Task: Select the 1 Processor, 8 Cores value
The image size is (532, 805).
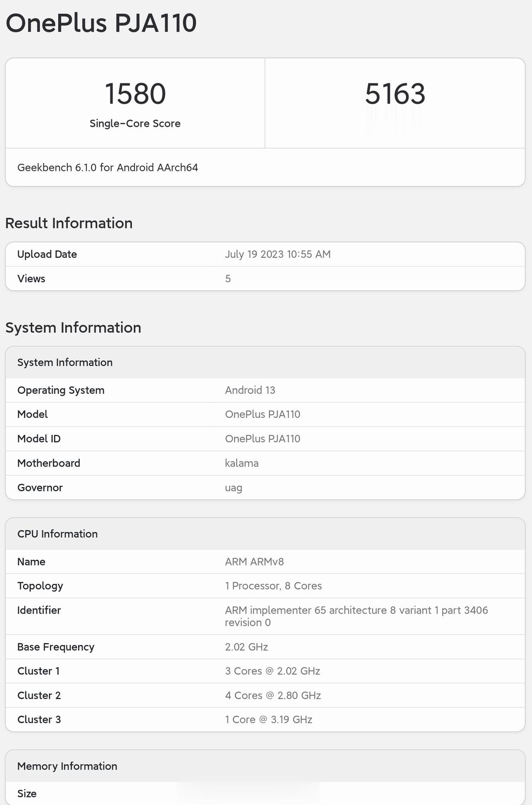Action: click(x=273, y=586)
